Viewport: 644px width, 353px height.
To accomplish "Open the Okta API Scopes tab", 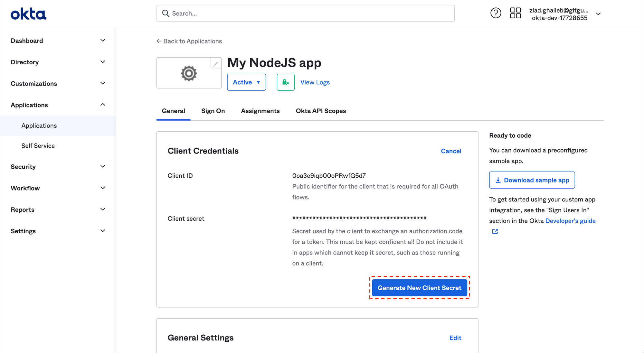I will coord(321,111).
